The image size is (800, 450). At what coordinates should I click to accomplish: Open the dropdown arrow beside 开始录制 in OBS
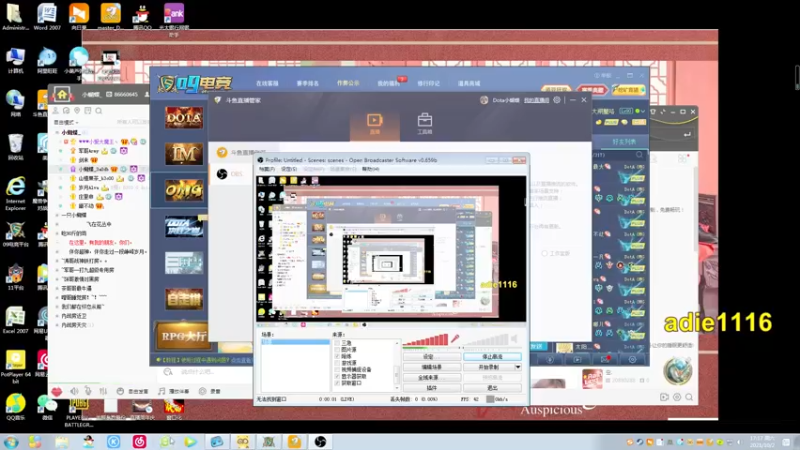(518, 367)
